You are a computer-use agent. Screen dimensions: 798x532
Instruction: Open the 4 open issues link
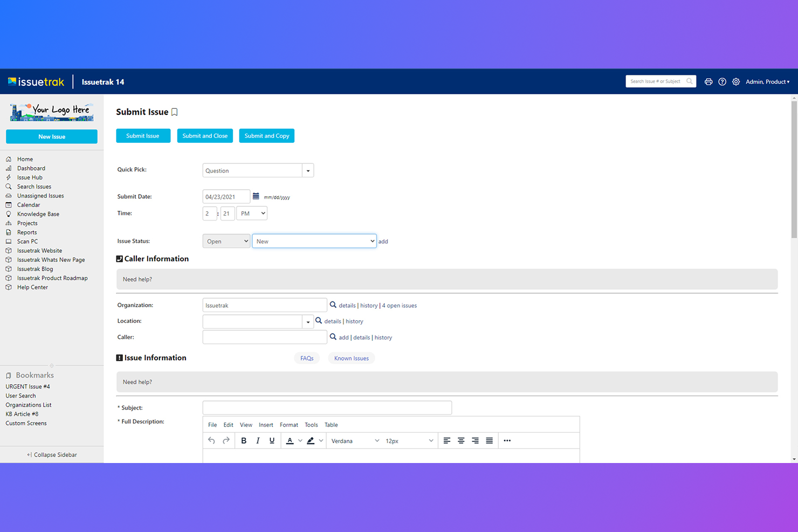pyautogui.click(x=399, y=306)
